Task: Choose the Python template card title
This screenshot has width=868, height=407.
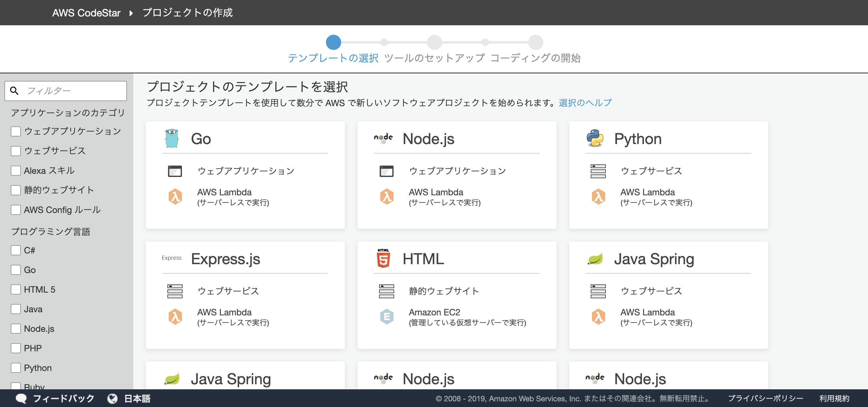Action: tap(638, 139)
